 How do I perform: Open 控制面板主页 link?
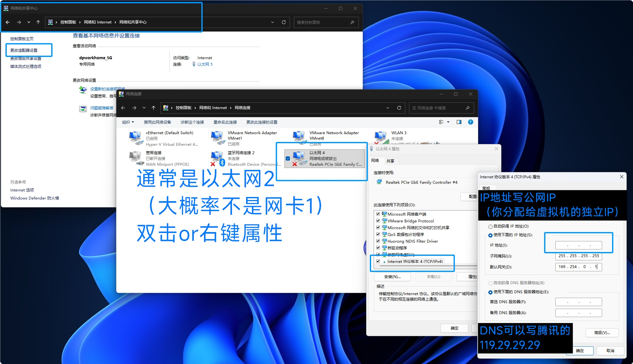(x=22, y=39)
